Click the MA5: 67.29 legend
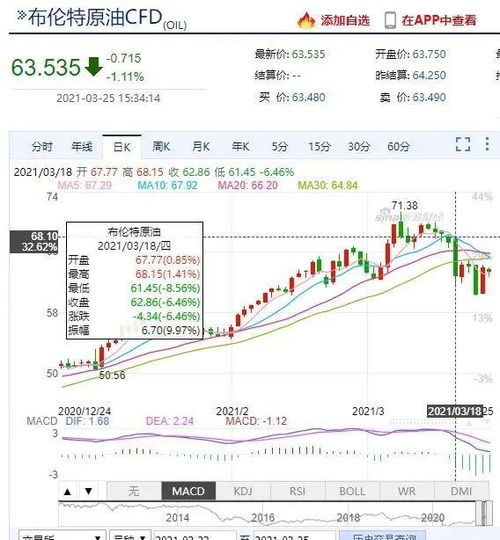The image size is (500, 540). click(x=85, y=185)
